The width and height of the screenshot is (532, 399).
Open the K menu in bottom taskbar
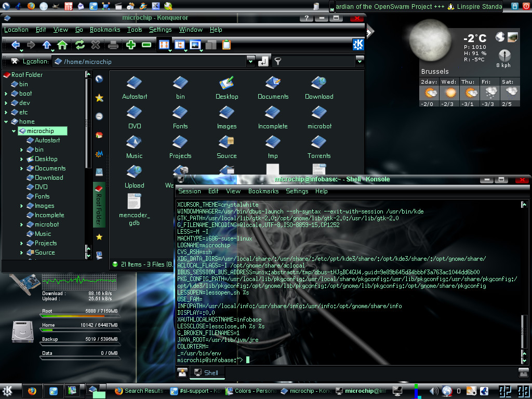[7, 391]
